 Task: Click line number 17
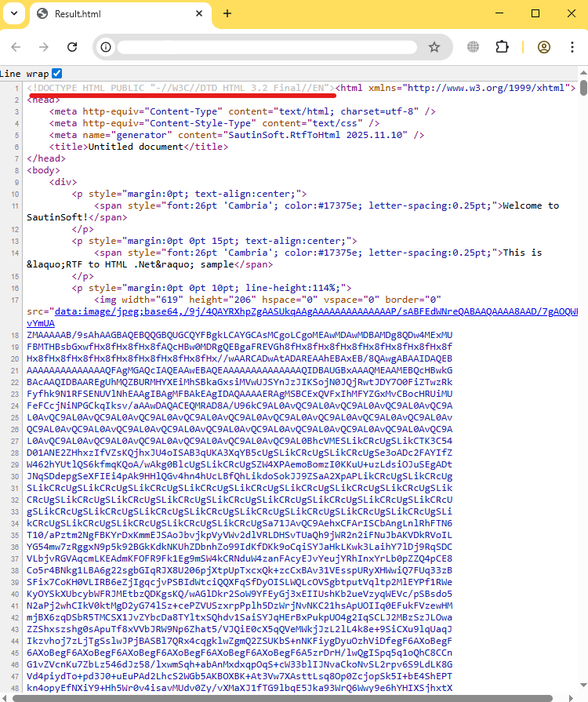coord(15,300)
